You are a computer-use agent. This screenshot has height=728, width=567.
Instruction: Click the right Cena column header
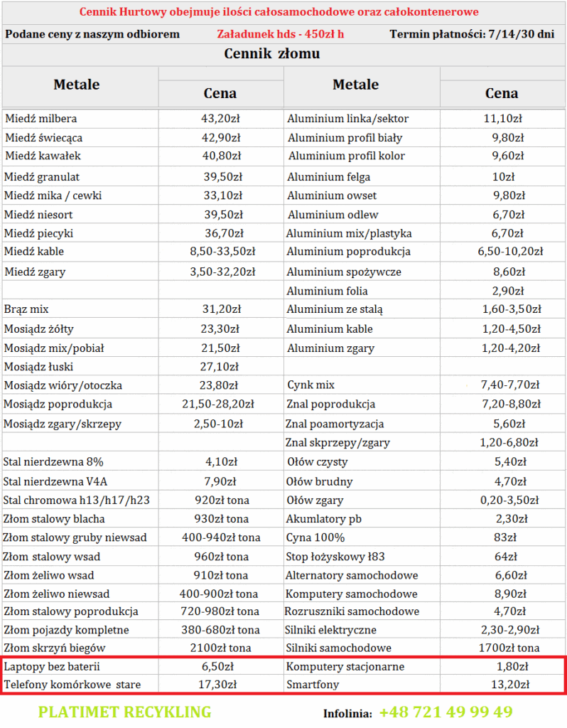[x=502, y=93]
